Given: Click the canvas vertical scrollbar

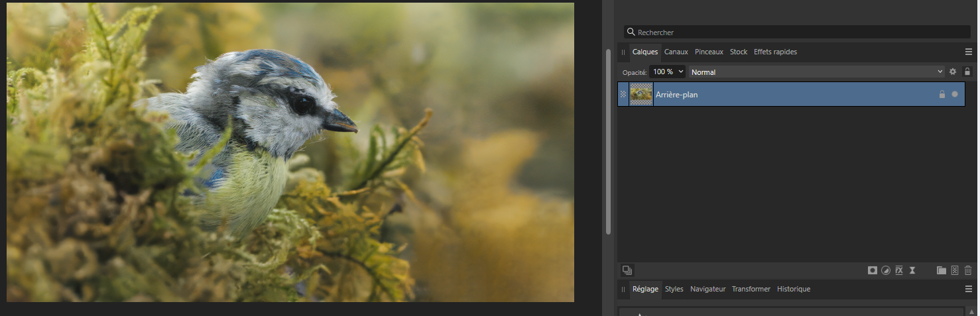Looking at the screenshot, I should point(608,141).
